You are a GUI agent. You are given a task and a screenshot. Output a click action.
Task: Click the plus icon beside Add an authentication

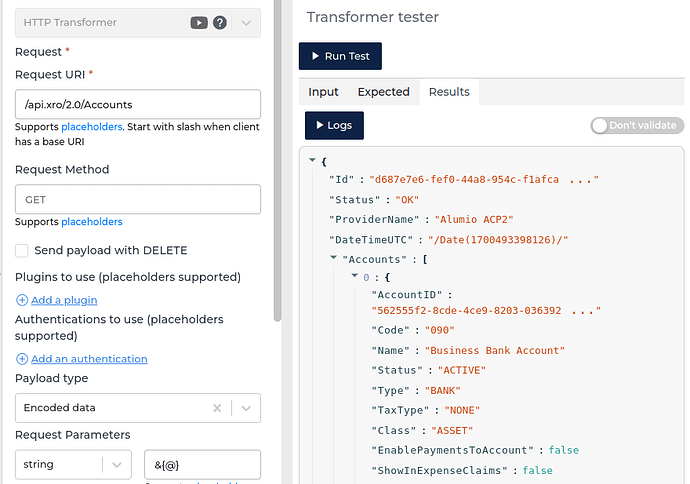click(22, 359)
